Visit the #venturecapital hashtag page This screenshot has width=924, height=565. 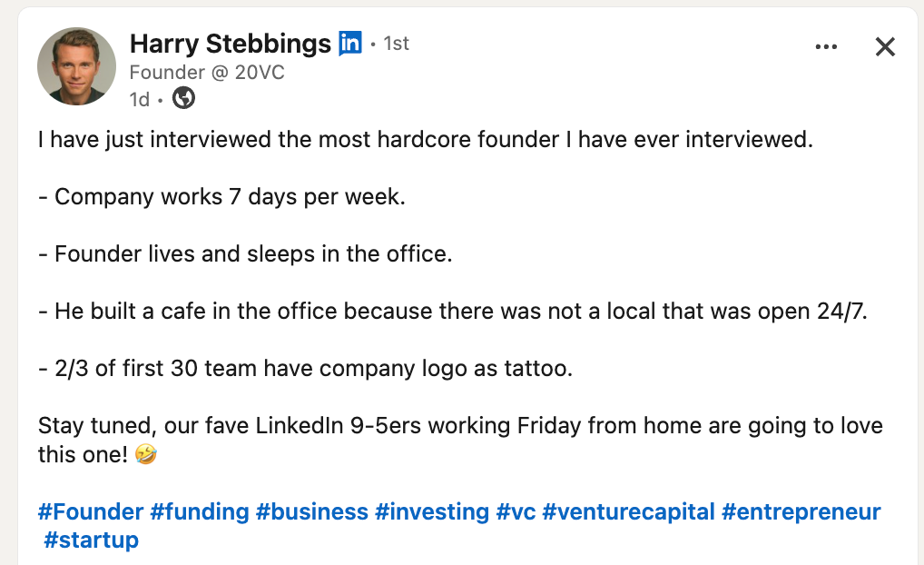click(x=628, y=511)
